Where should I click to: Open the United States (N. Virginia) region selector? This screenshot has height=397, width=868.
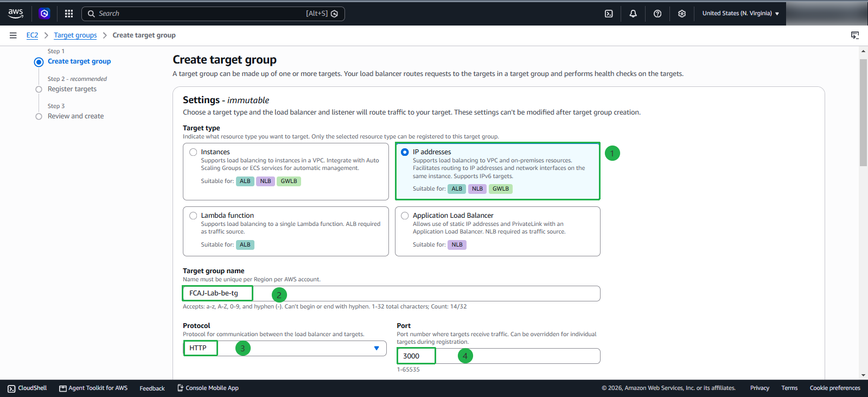[x=741, y=14]
